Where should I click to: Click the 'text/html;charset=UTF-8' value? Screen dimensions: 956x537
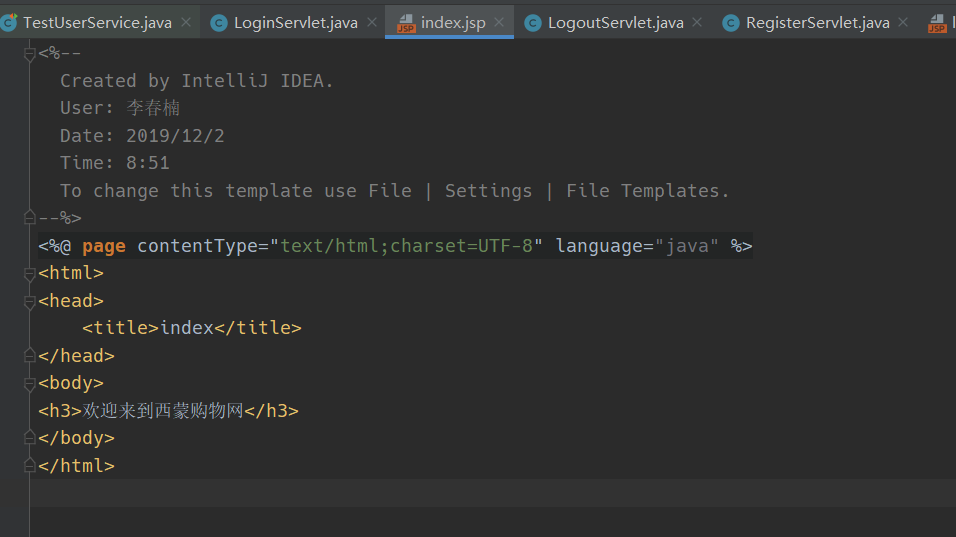pos(406,246)
